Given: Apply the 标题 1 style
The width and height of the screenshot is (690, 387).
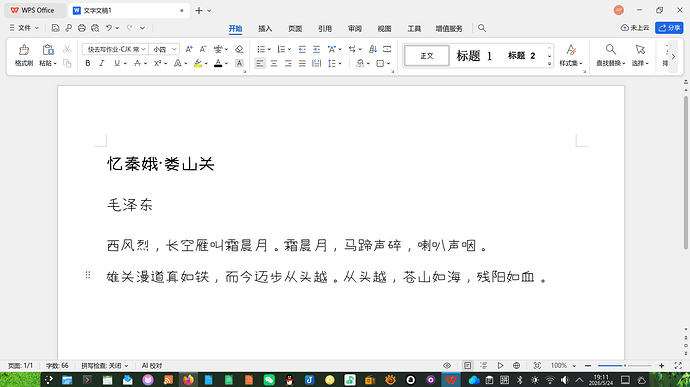Looking at the screenshot, I should click(x=474, y=55).
